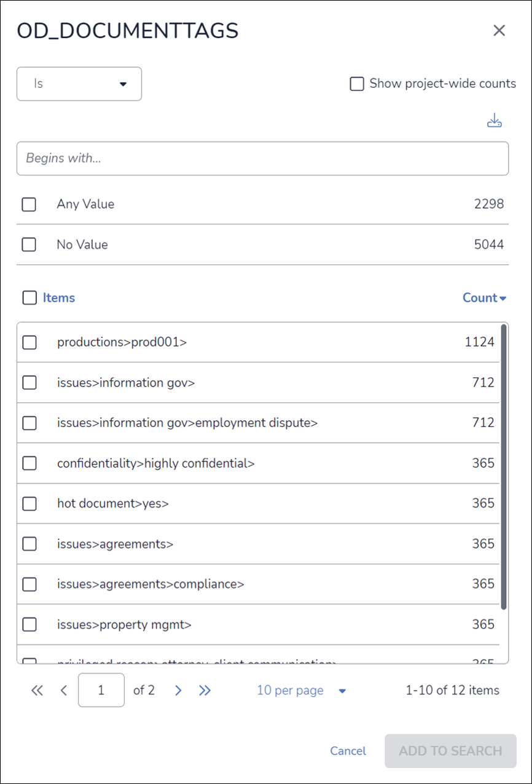Check issues>information gov> item
Screen dimensions: 532x784
[29, 383]
